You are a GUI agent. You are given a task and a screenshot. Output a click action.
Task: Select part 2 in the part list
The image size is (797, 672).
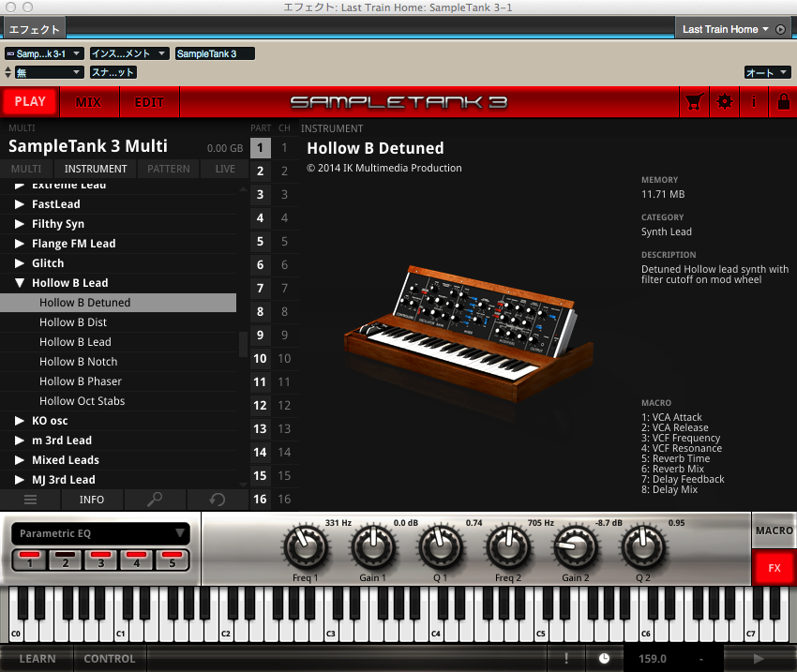(x=261, y=172)
